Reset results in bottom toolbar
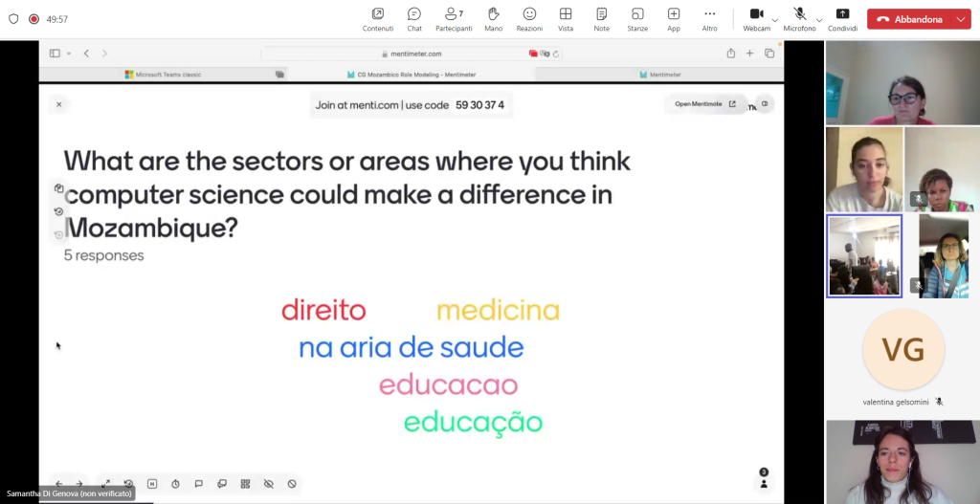980x504 pixels. (x=129, y=483)
